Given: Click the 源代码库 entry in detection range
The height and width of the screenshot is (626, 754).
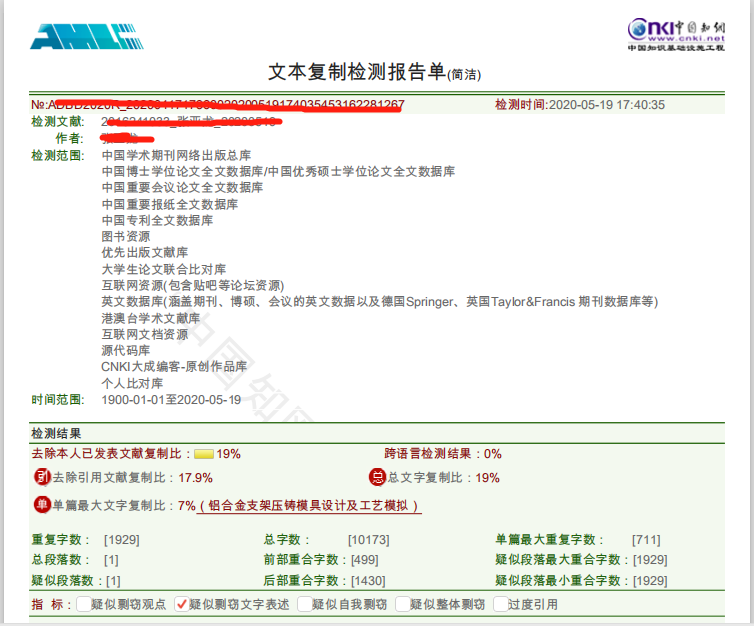Looking at the screenshot, I should (126, 351).
